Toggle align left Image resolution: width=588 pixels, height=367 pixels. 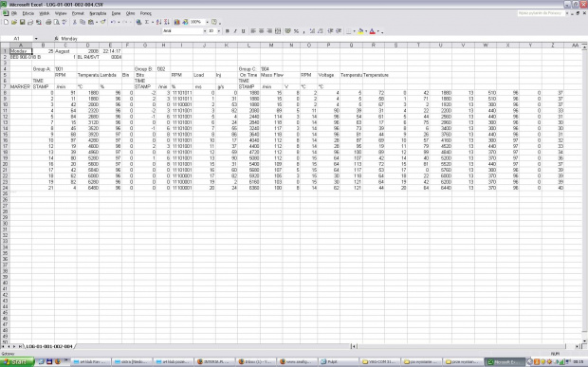(x=253, y=31)
